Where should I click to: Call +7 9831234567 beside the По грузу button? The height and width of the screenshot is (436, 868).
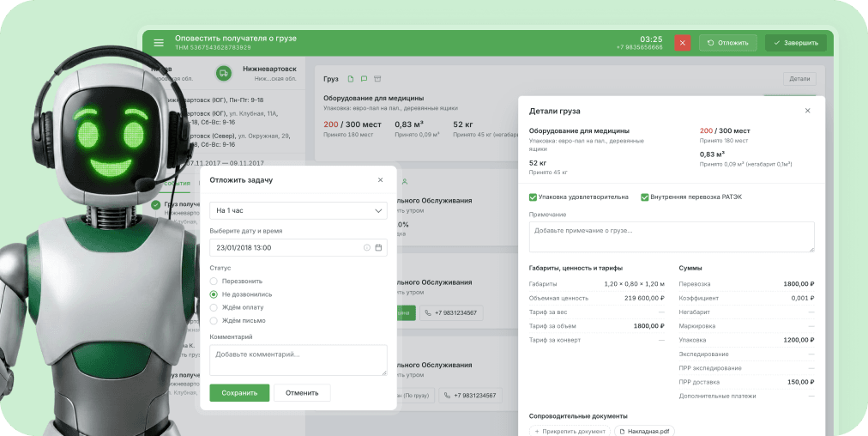coord(471,396)
